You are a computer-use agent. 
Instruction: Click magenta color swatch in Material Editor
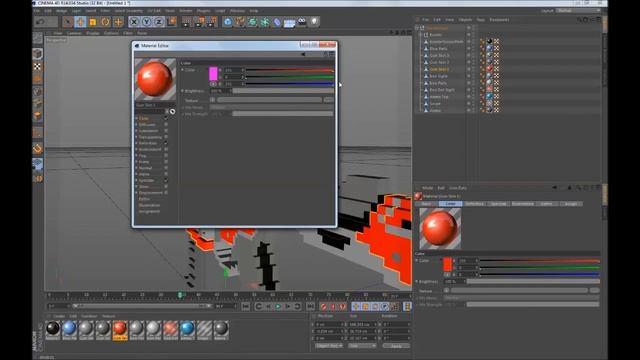[x=213, y=73]
